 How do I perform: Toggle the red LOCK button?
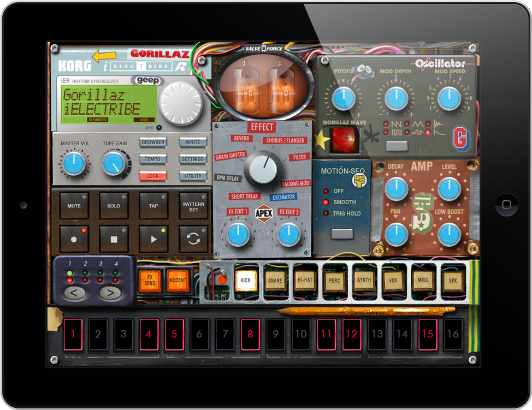[x=153, y=176]
